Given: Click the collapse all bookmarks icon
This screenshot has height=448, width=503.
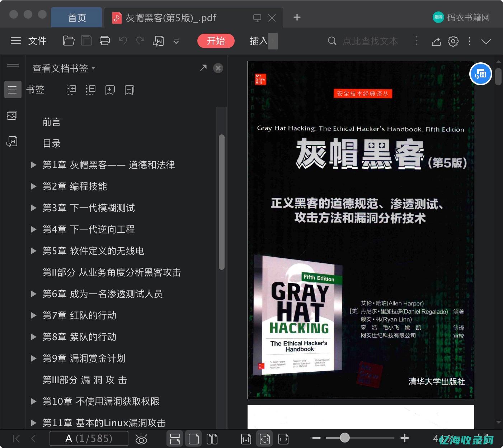Looking at the screenshot, I should (x=91, y=90).
